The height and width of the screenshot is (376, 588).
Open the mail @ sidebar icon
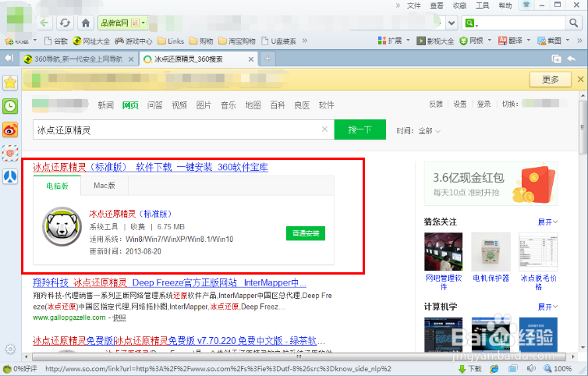[10, 153]
